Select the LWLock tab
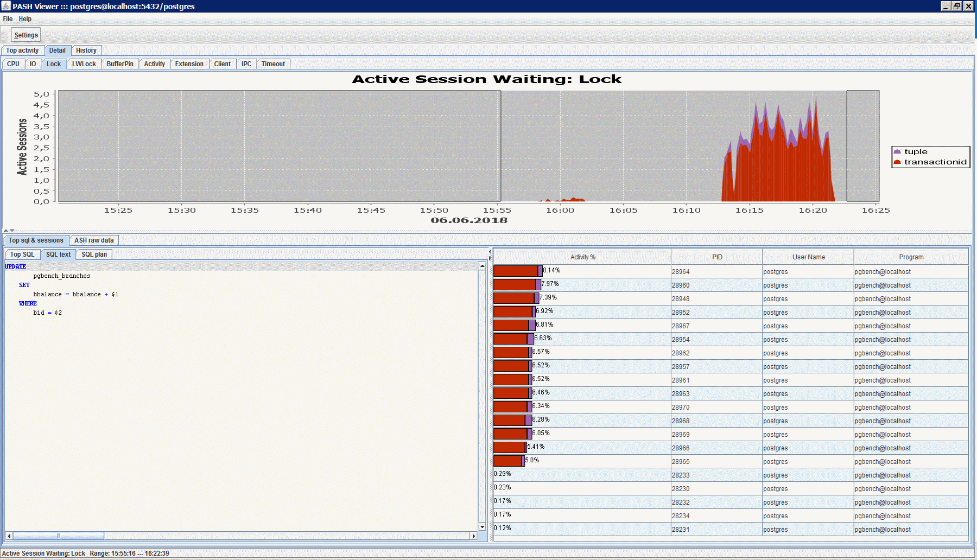The image size is (977, 560). 84,63
